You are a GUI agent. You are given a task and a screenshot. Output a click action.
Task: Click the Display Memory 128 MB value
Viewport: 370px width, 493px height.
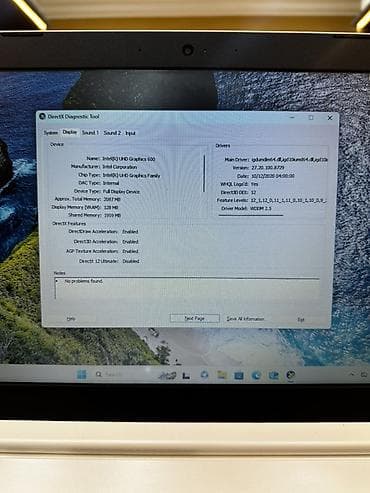[x=111, y=207]
